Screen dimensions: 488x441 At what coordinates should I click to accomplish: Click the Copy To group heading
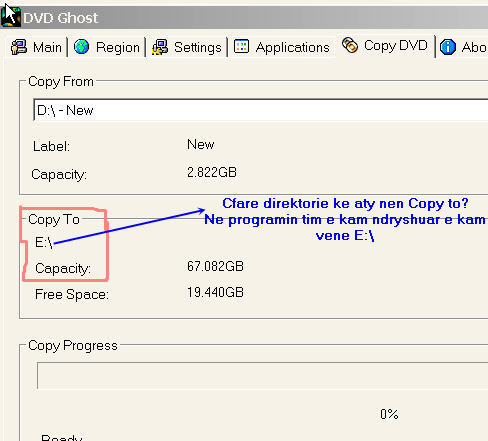[x=54, y=219]
